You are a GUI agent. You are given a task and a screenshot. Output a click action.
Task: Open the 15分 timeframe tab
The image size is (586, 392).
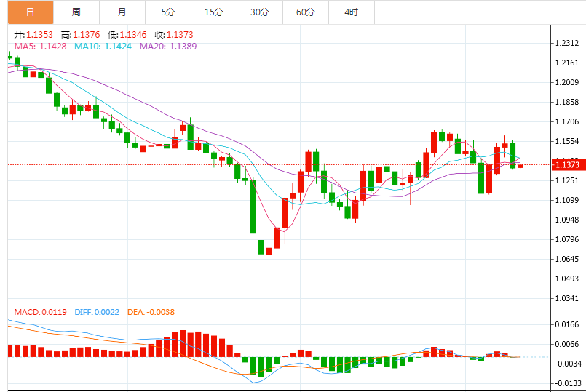(214, 12)
